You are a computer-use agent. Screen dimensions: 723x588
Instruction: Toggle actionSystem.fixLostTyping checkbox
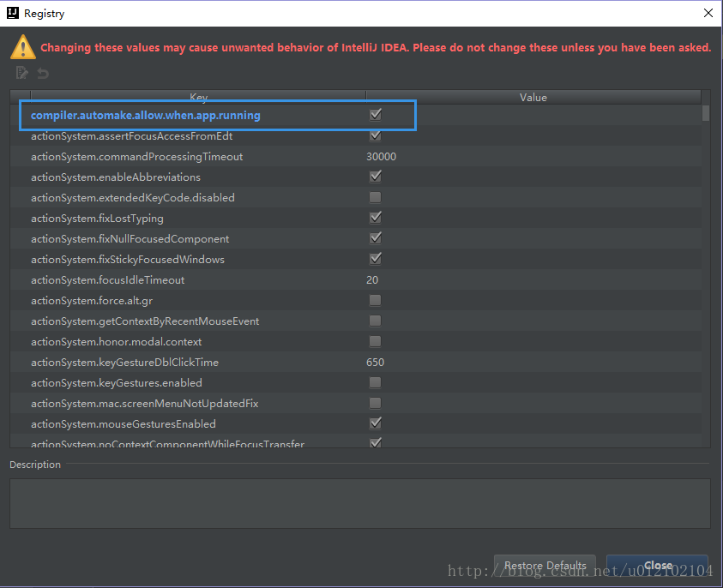[x=376, y=218]
